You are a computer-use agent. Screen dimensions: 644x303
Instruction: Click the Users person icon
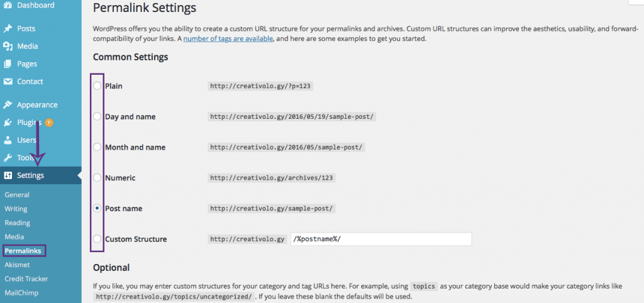pos(8,140)
